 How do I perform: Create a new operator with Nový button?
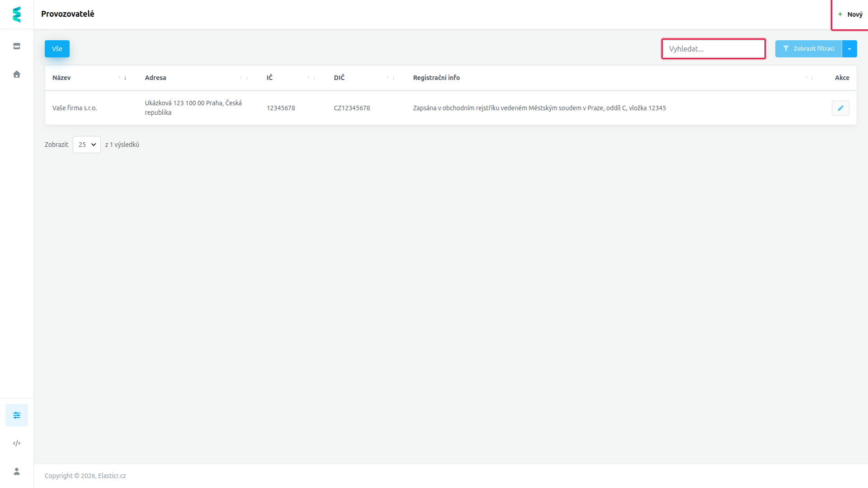[x=850, y=14]
